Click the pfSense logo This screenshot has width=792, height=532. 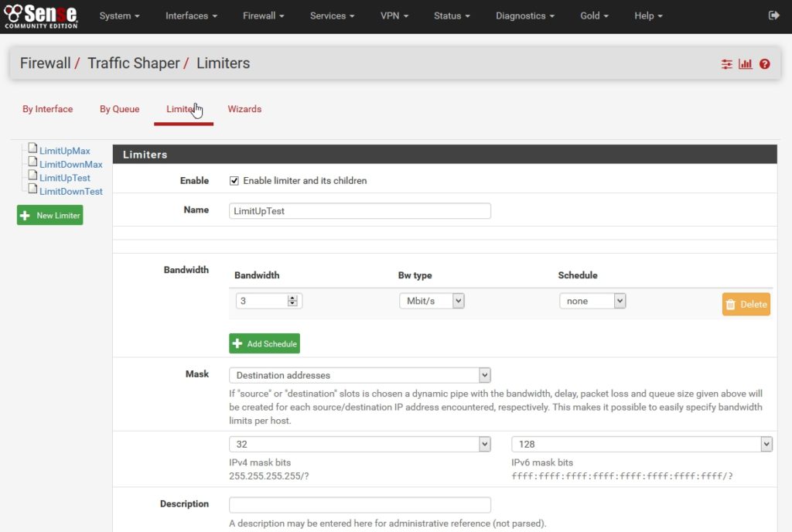tap(40, 15)
